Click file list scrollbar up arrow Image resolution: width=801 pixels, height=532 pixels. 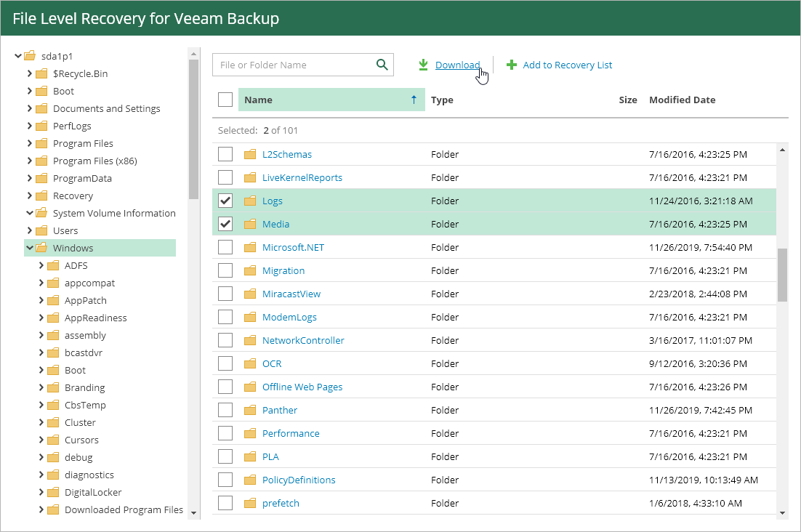[x=782, y=150]
